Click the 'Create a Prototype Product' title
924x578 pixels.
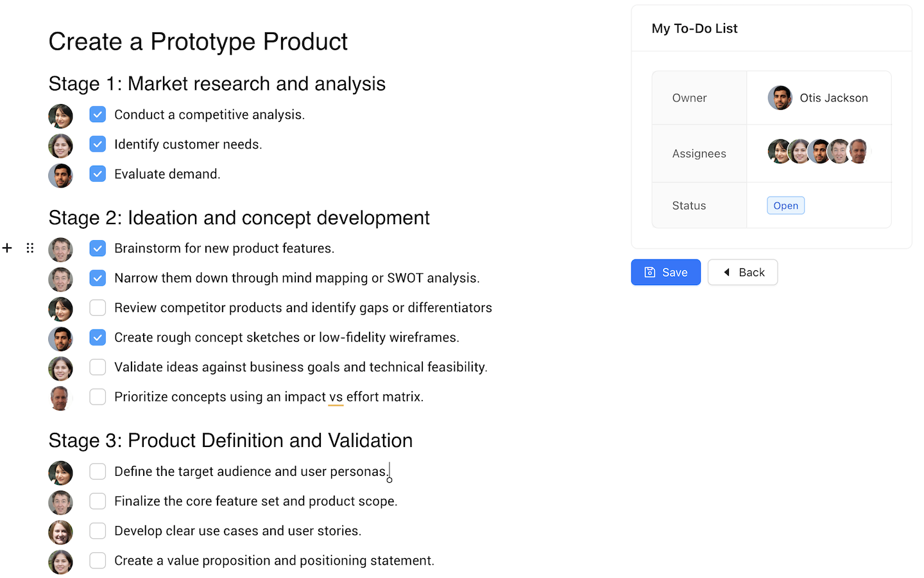coord(198,42)
